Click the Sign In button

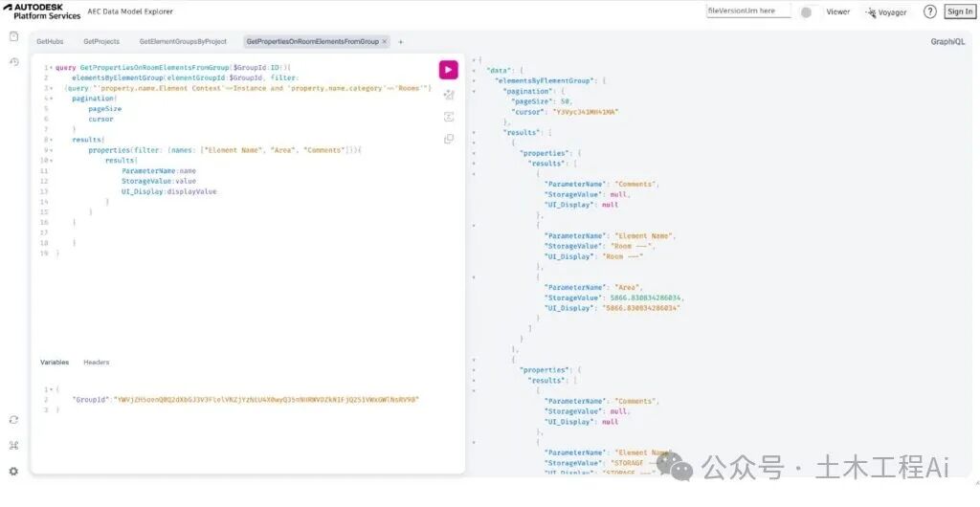tap(959, 11)
